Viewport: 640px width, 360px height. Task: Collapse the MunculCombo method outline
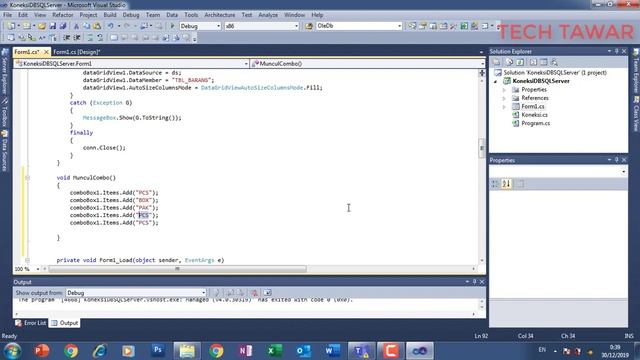click(27, 178)
